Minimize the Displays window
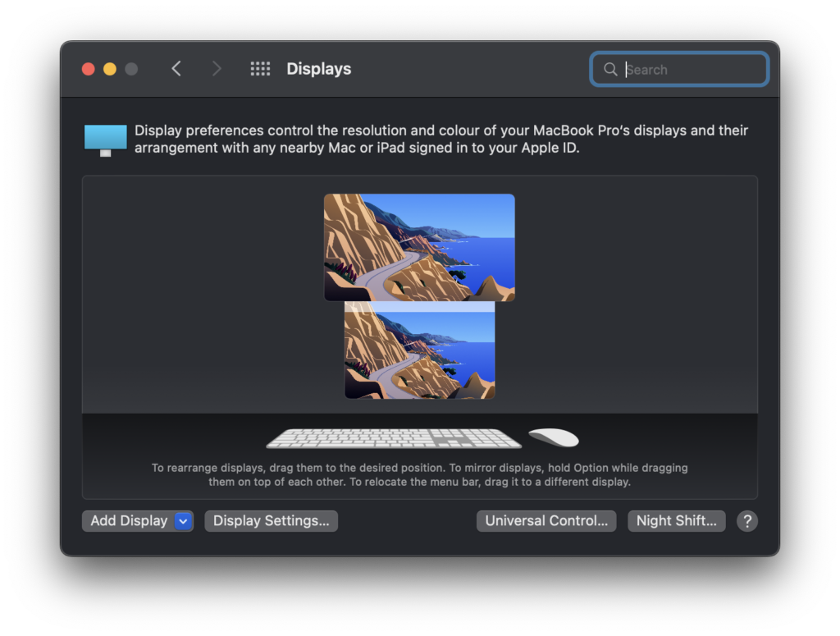This screenshot has width=840, height=636. pyautogui.click(x=110, y=69)
